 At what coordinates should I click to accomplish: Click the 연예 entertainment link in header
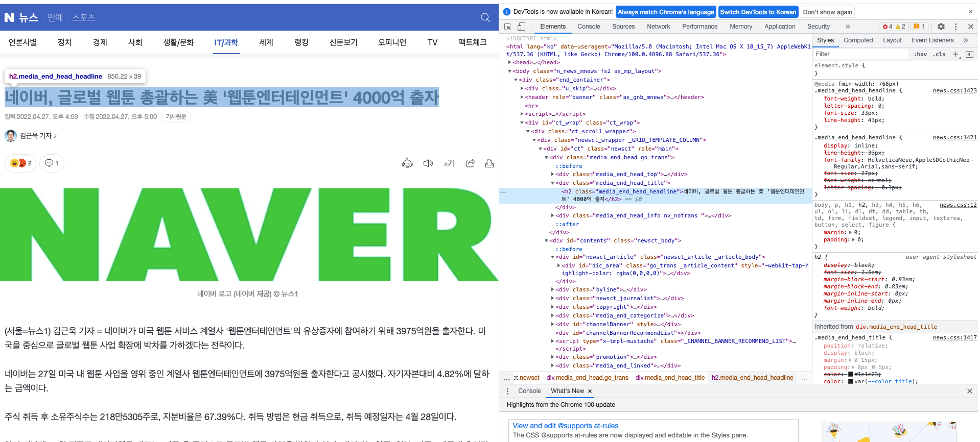pyautogui.click(x=55, y=17)
